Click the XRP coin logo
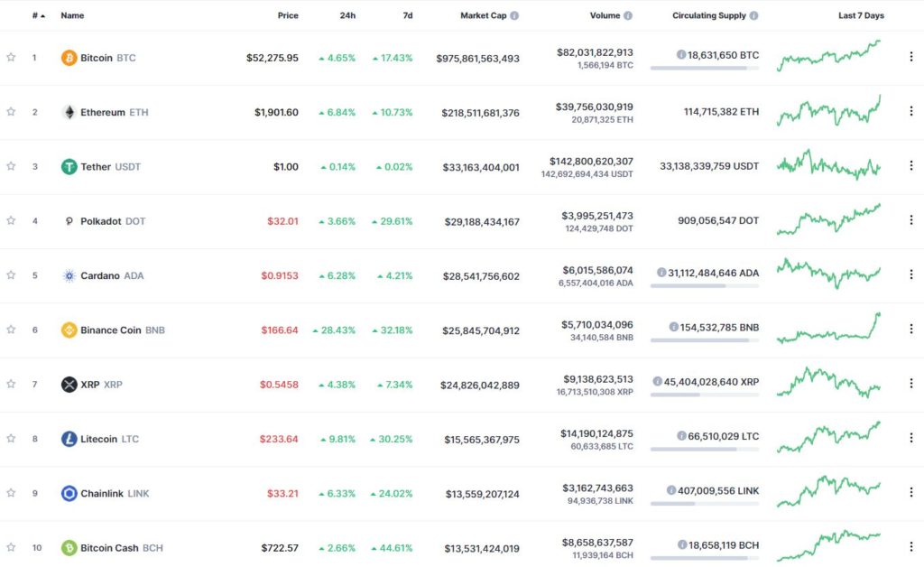The image size is (924, 567). [69, 385]
